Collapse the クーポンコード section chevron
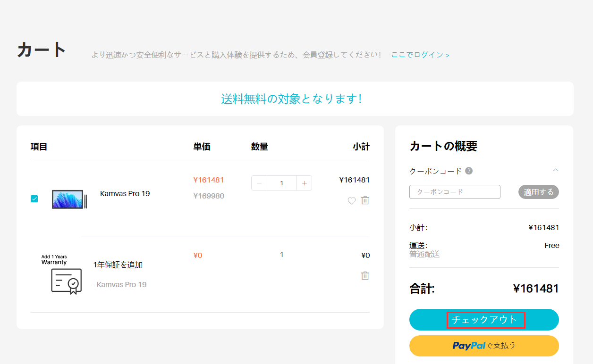This screenshot has width=593, height=364. pyautogui.click(x=556, y=170)
